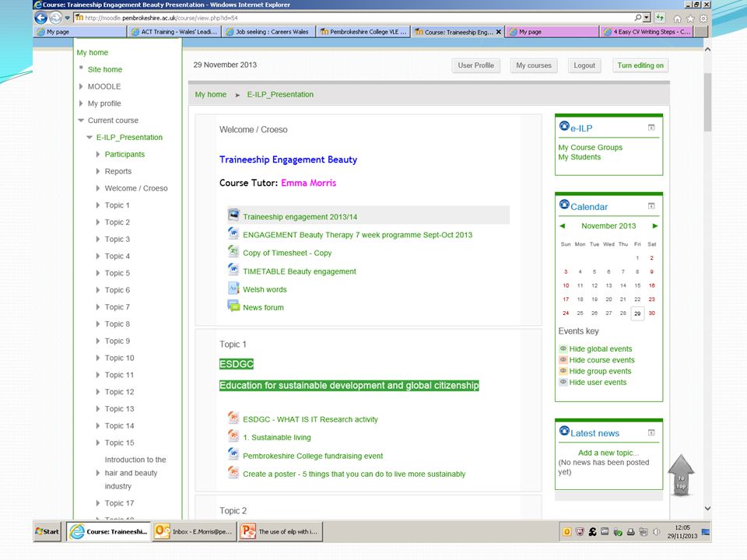Open Site home in the navigation
The width and height of the screenshot is (747, 560).
(x=105, y=69)
